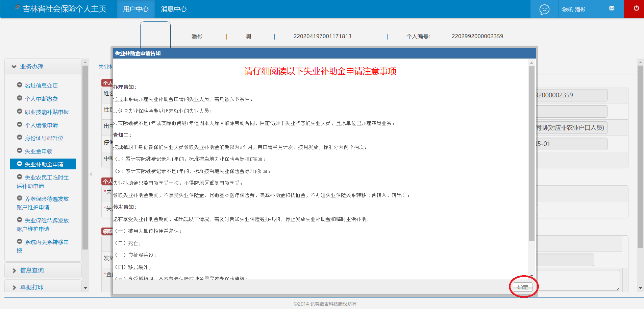
Task: Open 职业技能补贴申报 link
Action: point(47,112)
